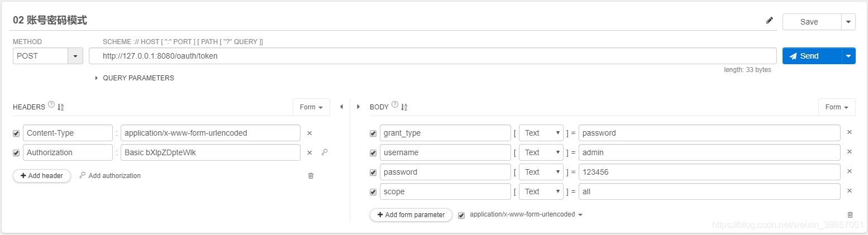Remove the password parameter with X
Viewport: 868px width, 235px height.
coord(850,171)
